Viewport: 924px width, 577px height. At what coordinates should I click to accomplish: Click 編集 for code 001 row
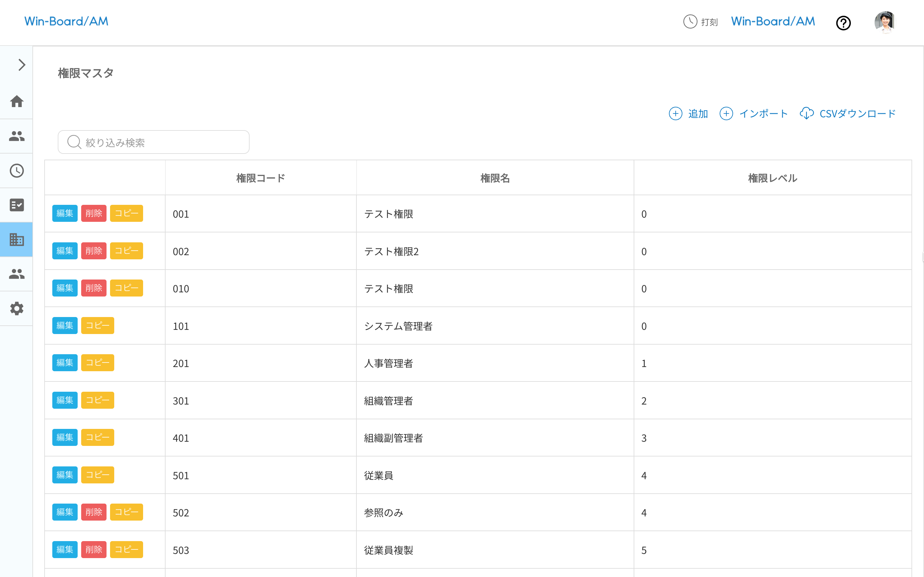click(64, 213)
